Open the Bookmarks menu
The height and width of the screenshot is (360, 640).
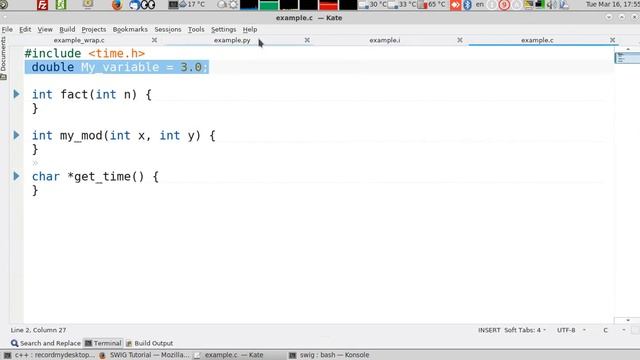[130, 29]
